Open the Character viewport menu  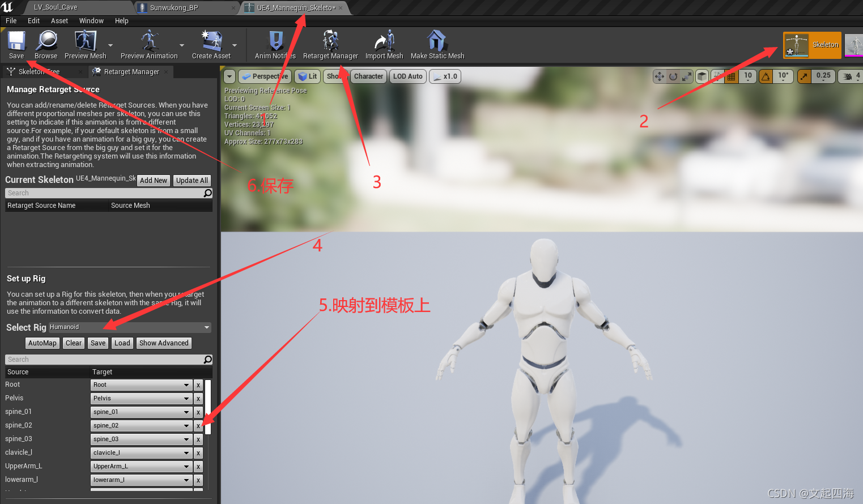tap(368, 76)
